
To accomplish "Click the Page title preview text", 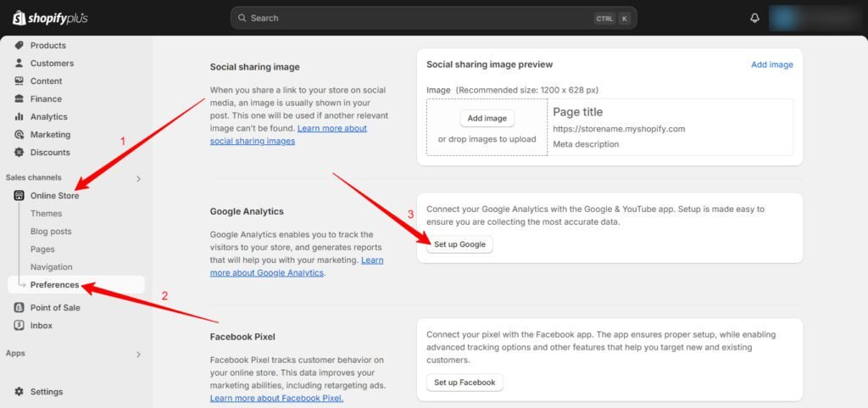I will (578, 112).
